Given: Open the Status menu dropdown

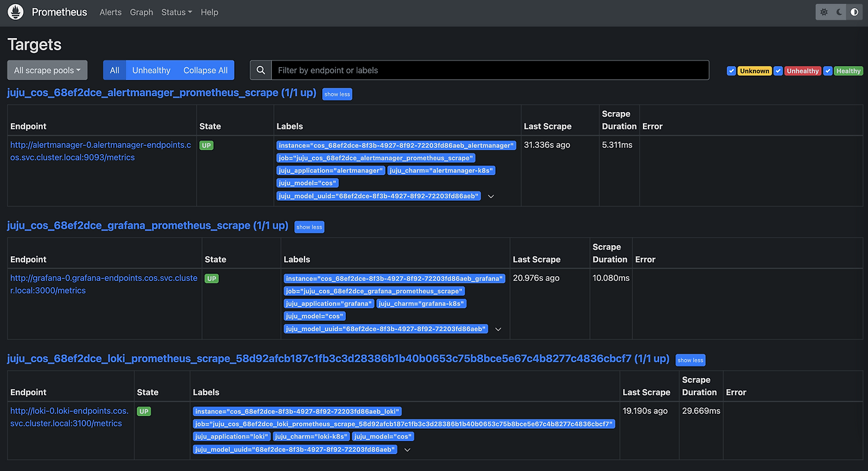Looking at the screenshot, I should (176, 12).
